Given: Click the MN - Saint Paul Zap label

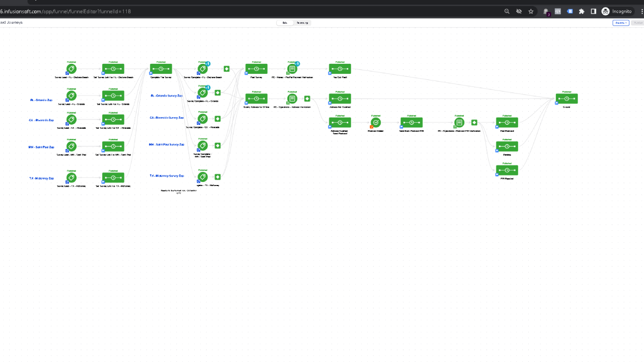Looking at the screenshot, I should [x=41, y=147].
